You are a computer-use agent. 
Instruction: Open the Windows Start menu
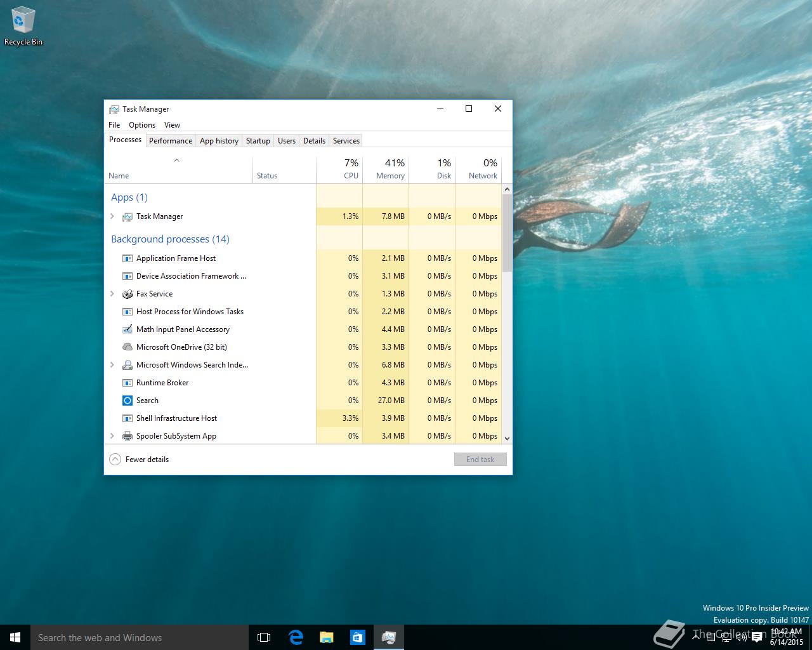click(15, 637)
